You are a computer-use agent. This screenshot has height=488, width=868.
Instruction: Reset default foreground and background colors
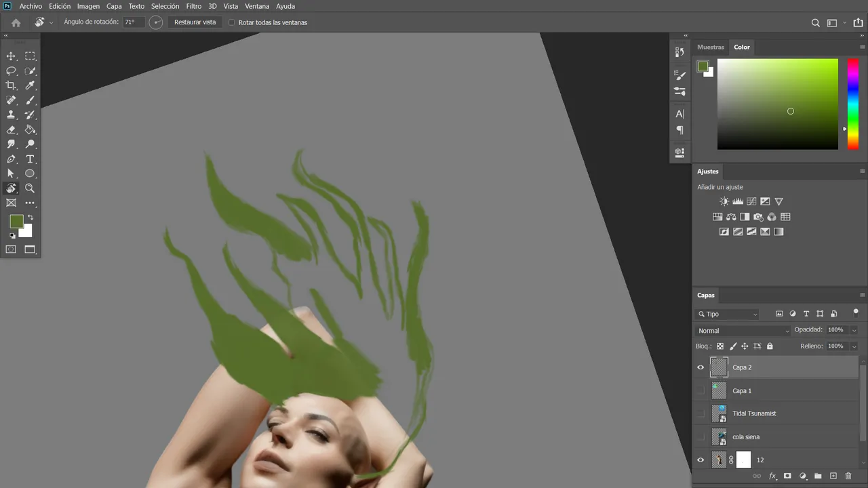[x=12, y=236]
